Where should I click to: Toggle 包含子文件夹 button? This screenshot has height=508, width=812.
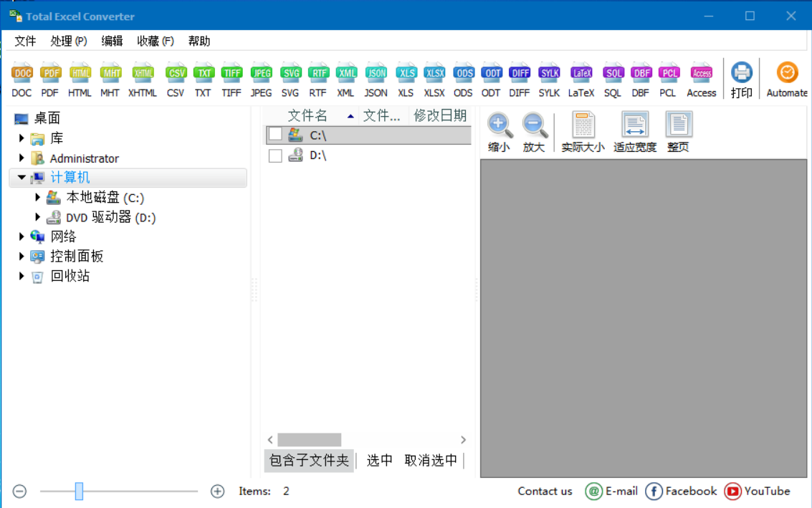point(309,461)
